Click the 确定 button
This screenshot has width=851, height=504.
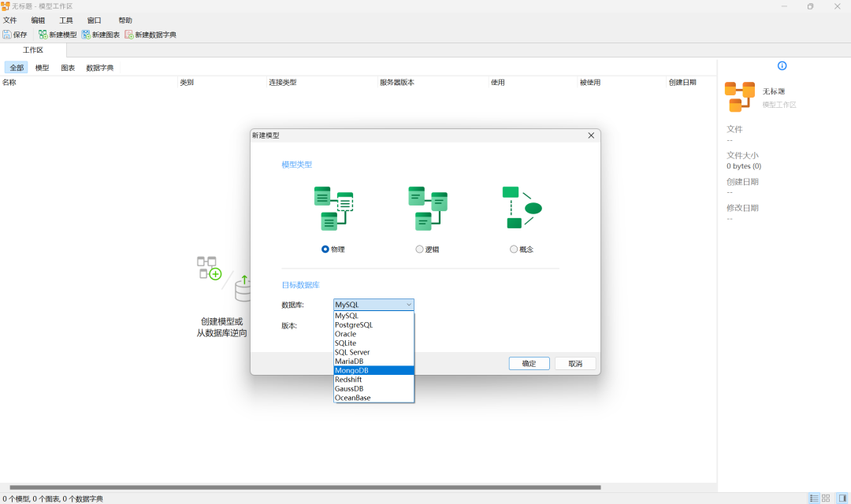(529, 363)
